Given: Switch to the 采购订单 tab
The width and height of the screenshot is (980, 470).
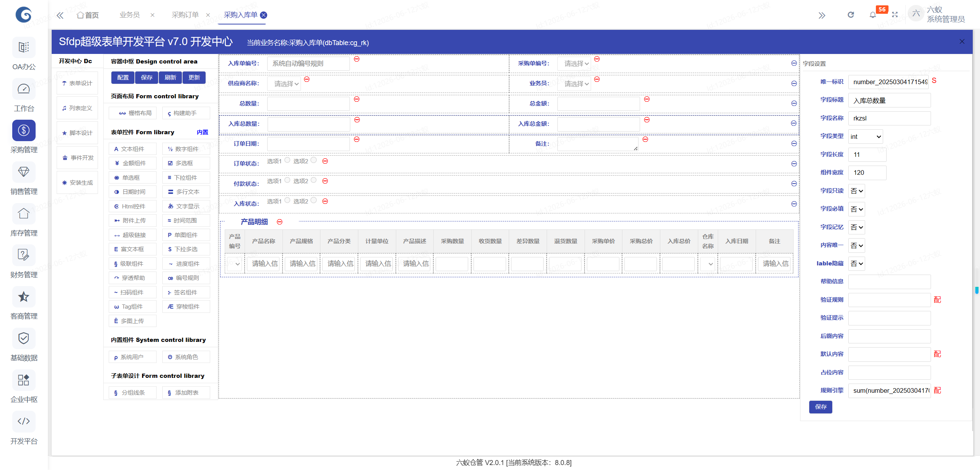Looking at the screenshot, I should point(185,15).
